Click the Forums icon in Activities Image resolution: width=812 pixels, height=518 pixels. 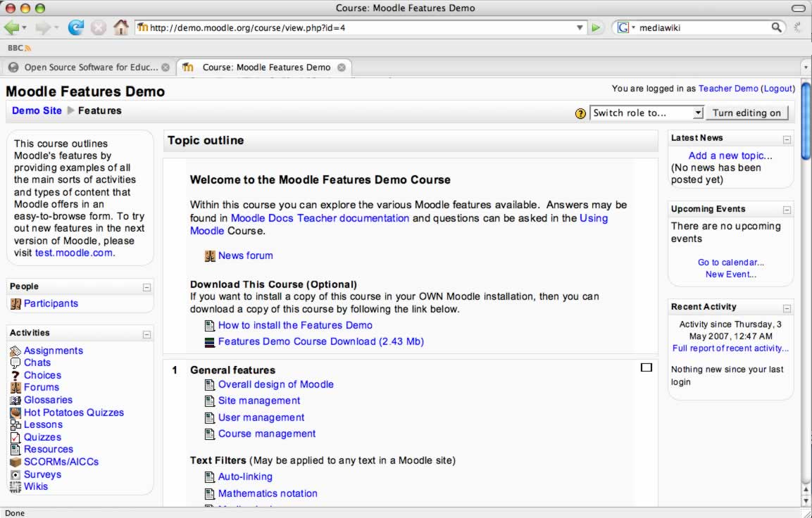click(15, 388)
